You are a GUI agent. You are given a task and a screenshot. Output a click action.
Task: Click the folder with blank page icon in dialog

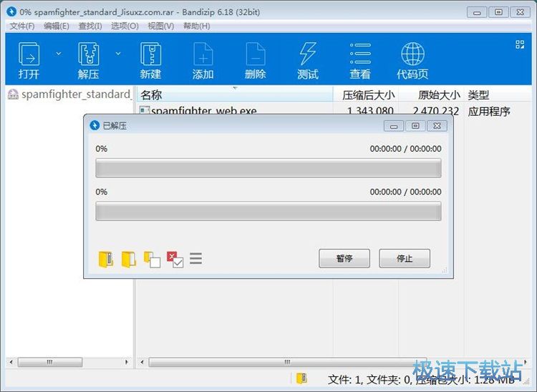click(x=152, y=259)
